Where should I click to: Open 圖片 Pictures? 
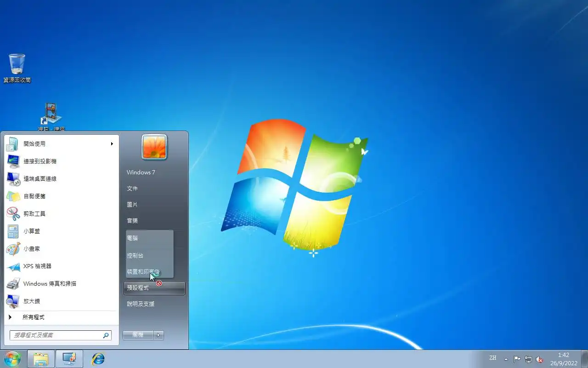point(155,205)
